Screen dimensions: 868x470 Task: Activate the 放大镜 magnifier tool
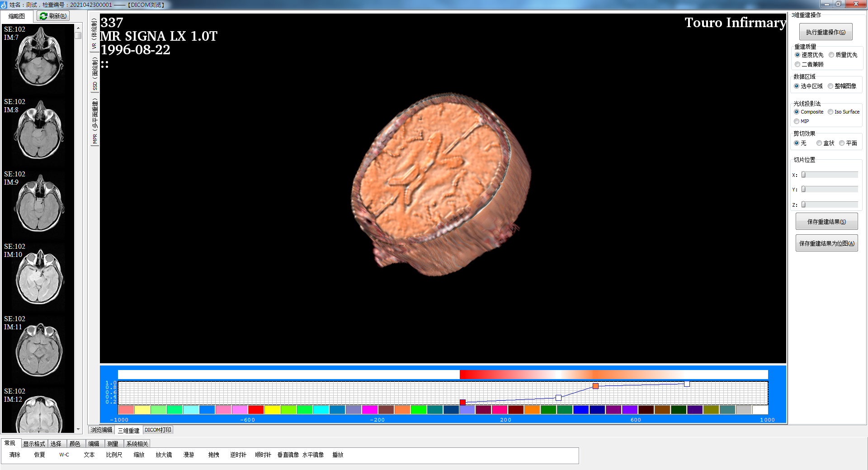coord(164,455)
